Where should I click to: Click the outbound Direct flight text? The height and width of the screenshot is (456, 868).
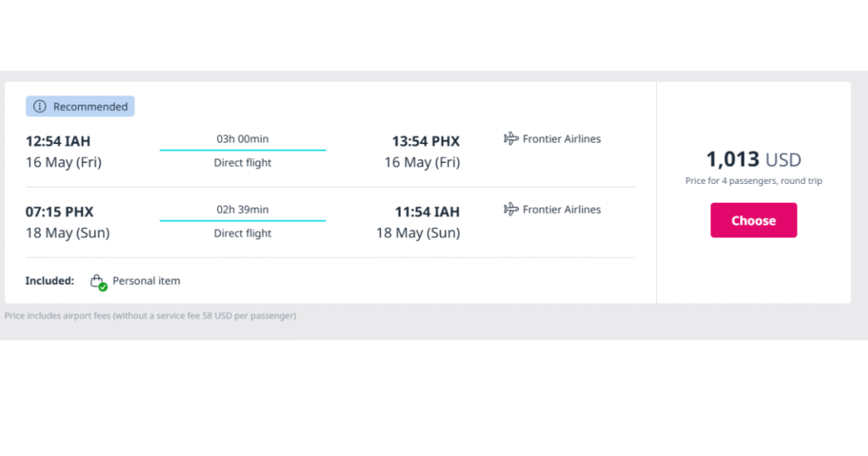[242, 163]
